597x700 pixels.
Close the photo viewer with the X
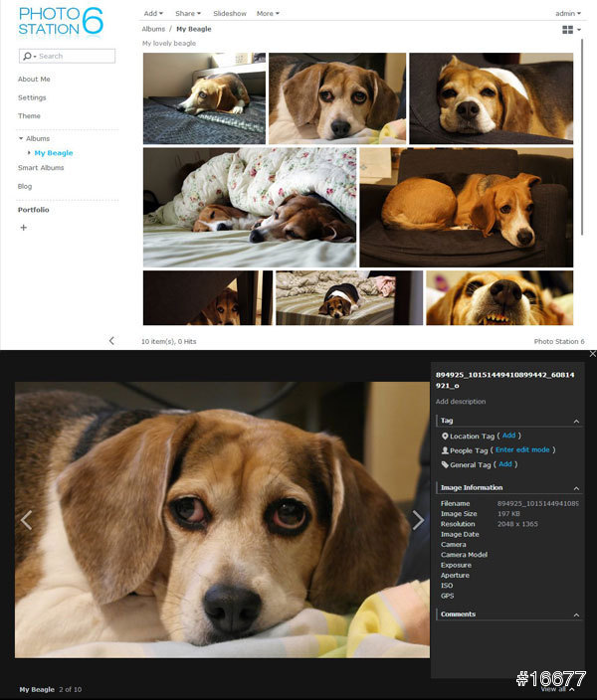[x=592, y=354]
